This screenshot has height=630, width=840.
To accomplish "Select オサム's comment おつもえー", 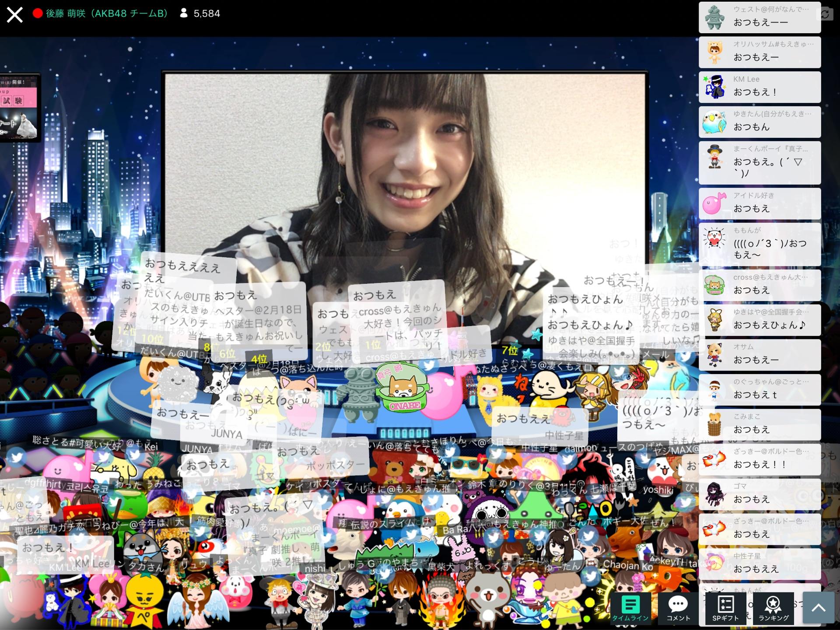I will pos(759,355).
